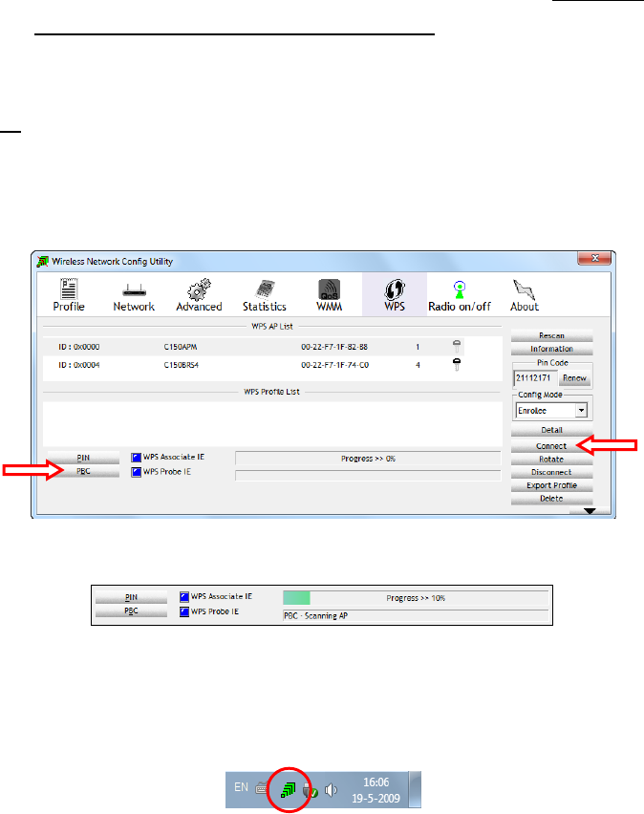
Task: Click the PBC button in lower strip
Action: [x=132, y=611]
